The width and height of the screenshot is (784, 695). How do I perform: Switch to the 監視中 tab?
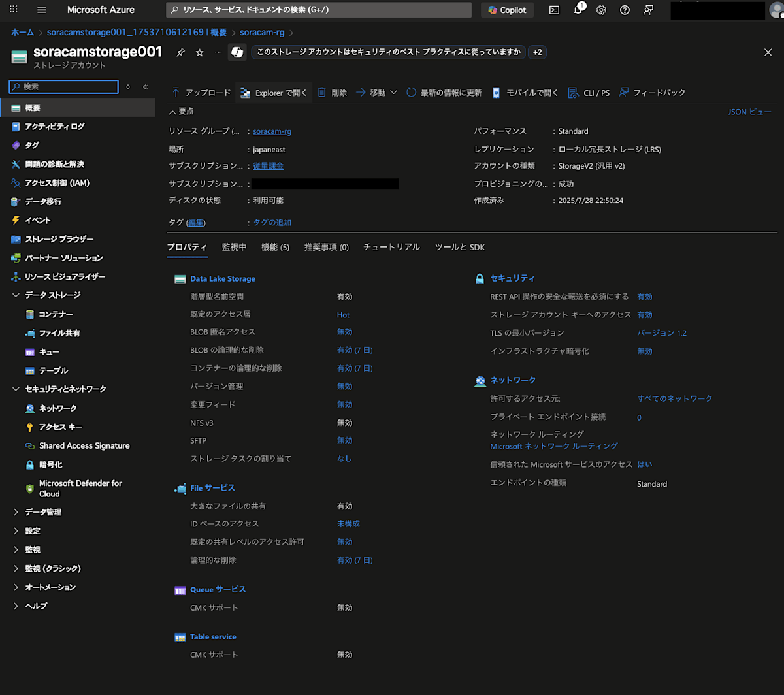click(234, 247)
